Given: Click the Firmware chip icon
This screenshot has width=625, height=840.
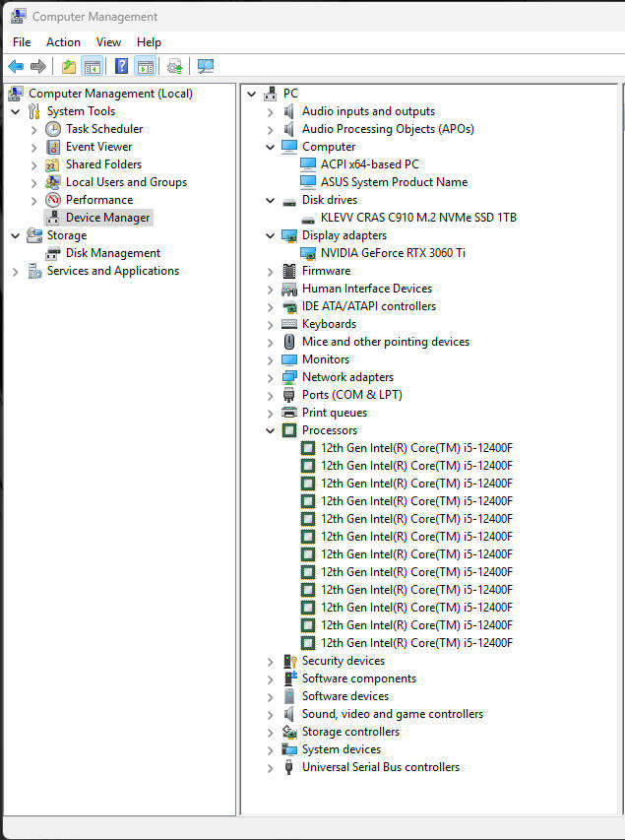Looking at the screenshot, I should pos(289,271).
